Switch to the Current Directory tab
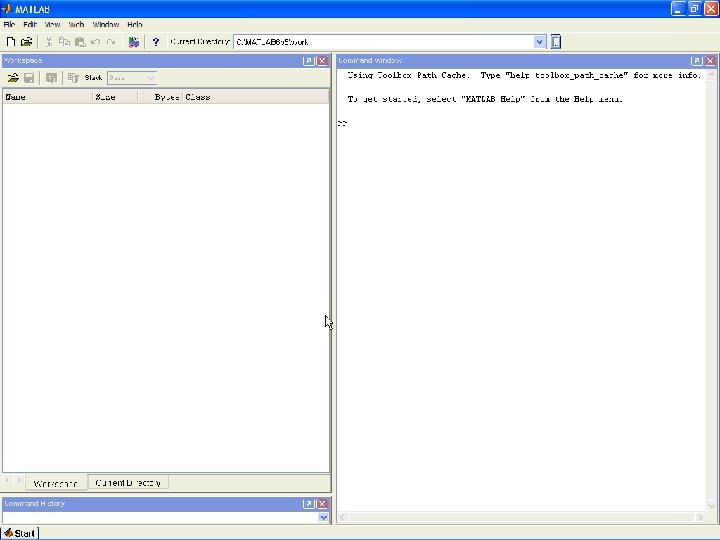This screenshot has width=720, height=540. [x=128, y=483]
